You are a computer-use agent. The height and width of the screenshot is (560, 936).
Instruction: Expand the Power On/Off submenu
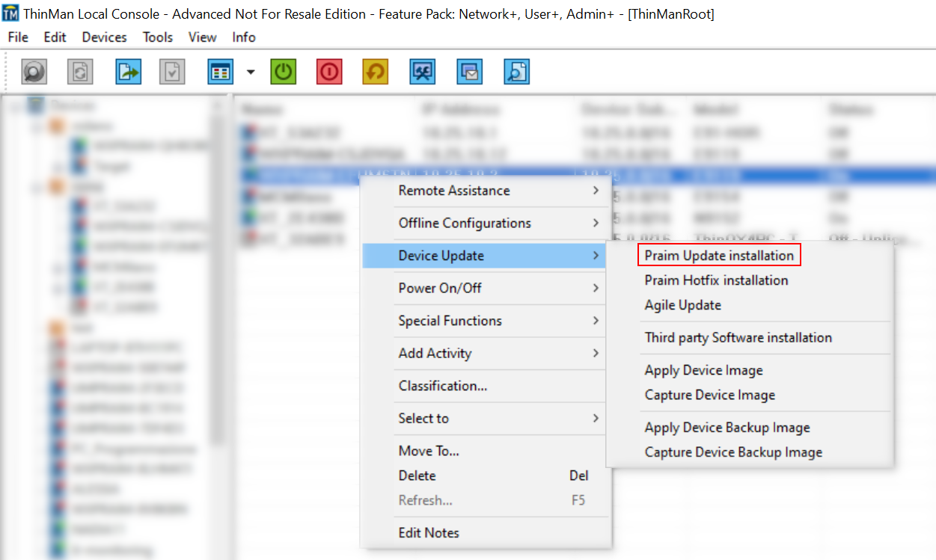coord(484,288)
